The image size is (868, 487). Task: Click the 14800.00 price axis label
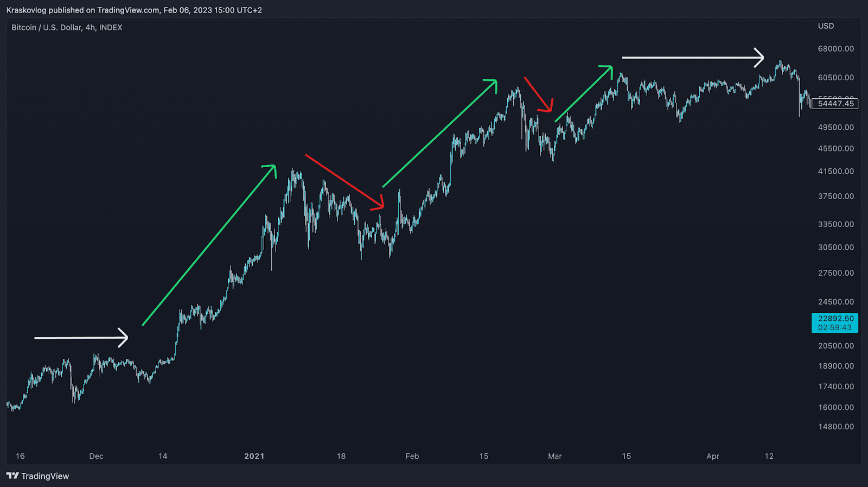click(835, 427)
